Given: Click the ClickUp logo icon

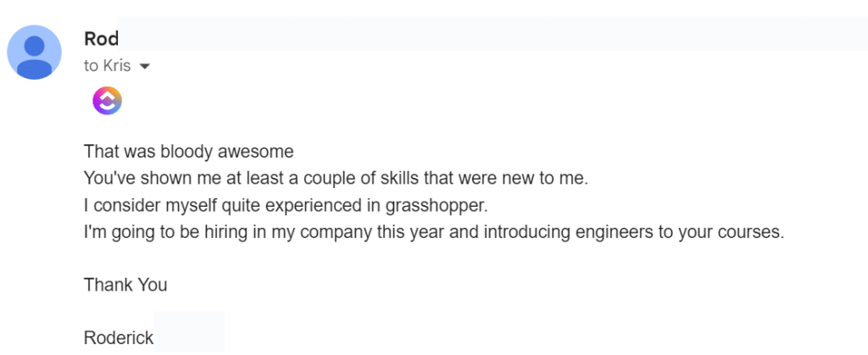Looking at the screenshot, I should click(107, 101).
